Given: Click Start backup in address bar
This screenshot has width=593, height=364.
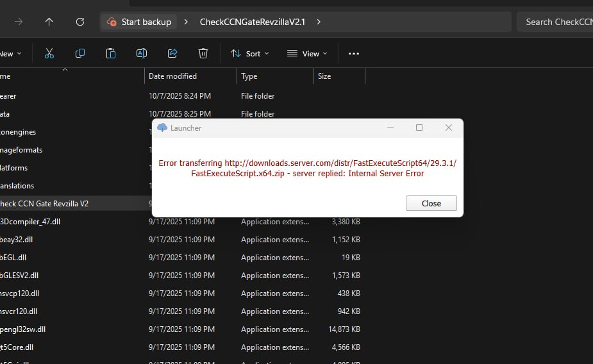Looking at the screenshot, I should 140,22.
